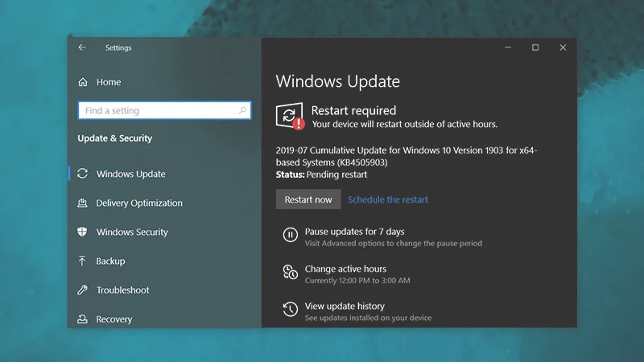
Task: Open the Home icon in sidebar
Action: pos(83,82)
